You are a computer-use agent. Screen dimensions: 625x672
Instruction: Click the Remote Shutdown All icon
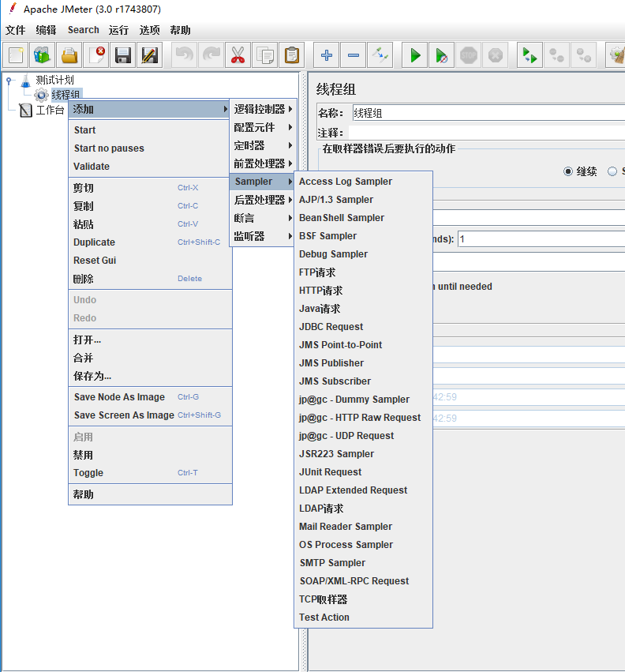point(583,55)
